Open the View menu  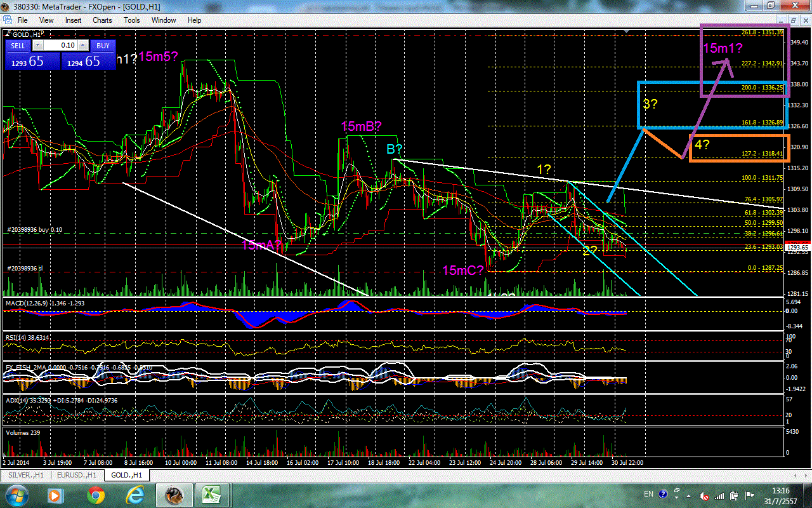tap(46, 20)
